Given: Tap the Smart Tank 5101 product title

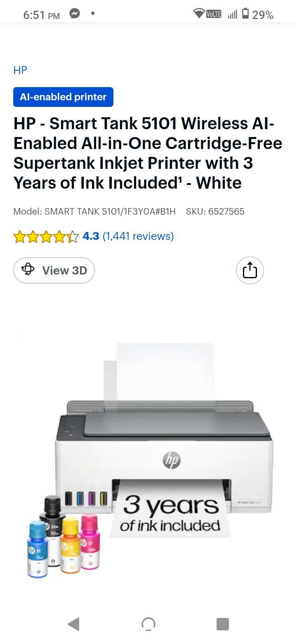Looking at the screenshot, I should point(148,153).
